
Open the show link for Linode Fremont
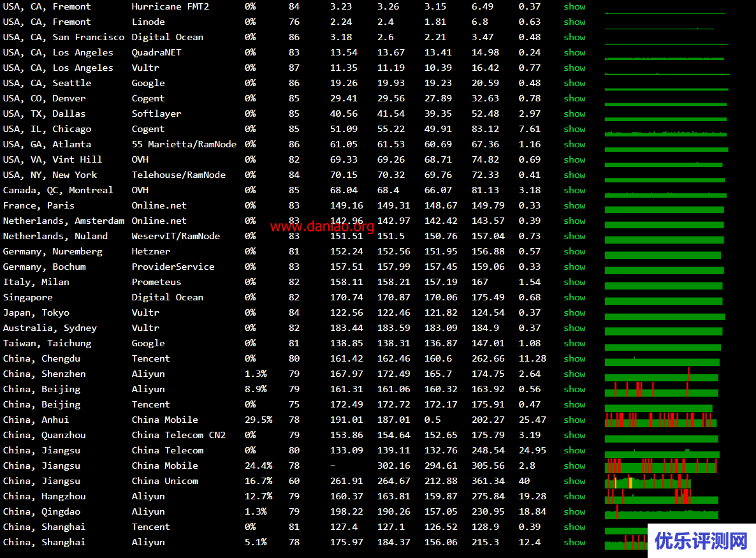click(574, 22)
